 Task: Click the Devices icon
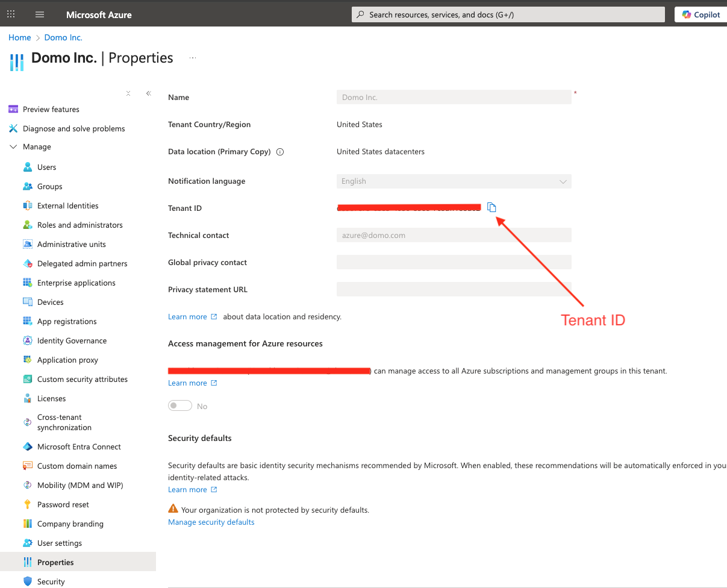28,302
